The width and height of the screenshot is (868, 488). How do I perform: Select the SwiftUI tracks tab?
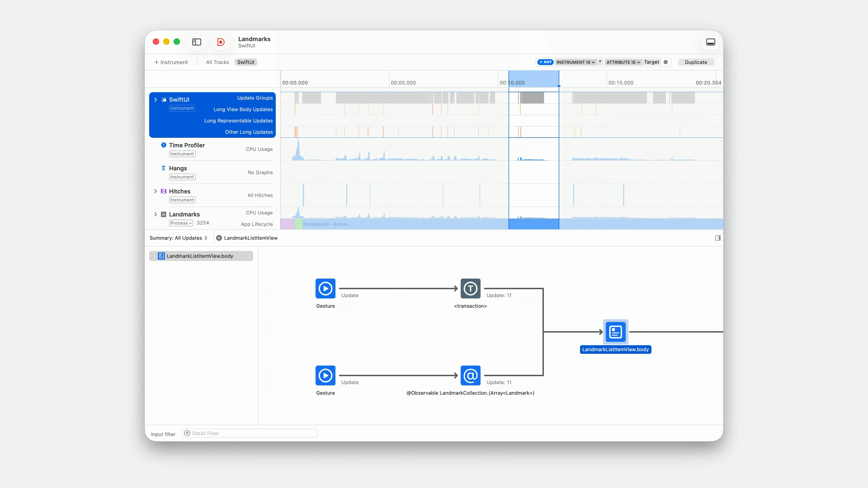point(246,62)
